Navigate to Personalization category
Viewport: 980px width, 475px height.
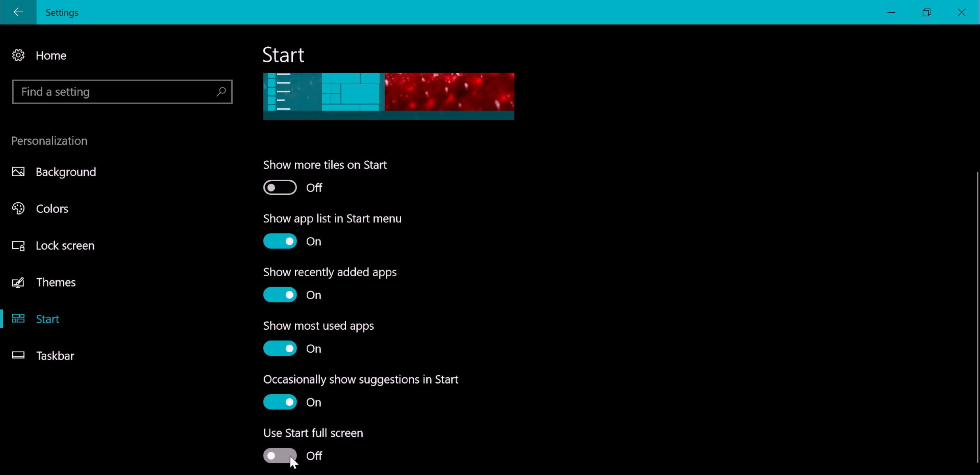49,140
